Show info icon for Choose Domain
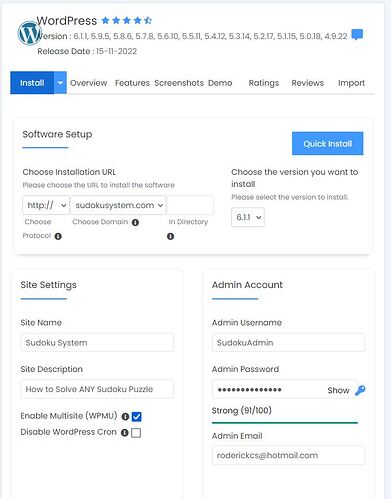391x499 pixels. pos(135,222)
